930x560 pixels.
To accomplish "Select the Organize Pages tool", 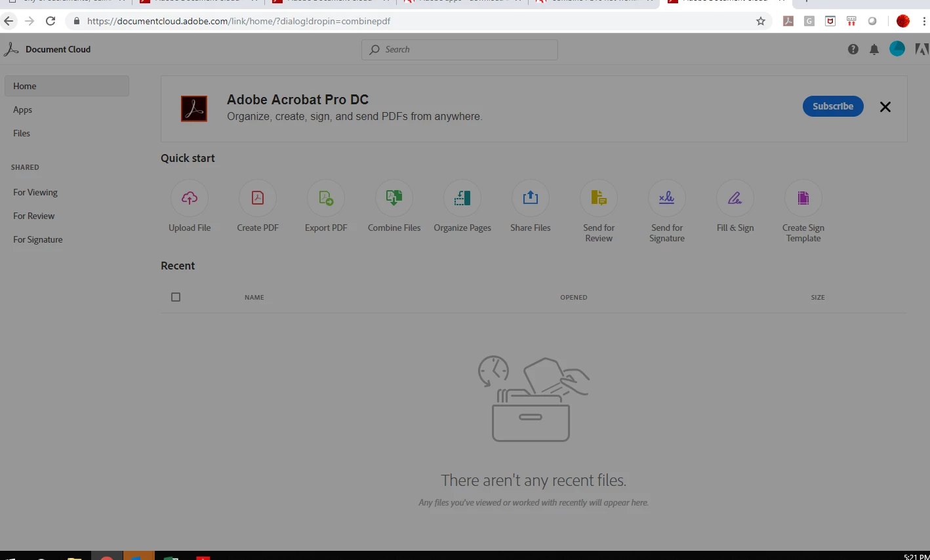I will (x=462, y=198).
